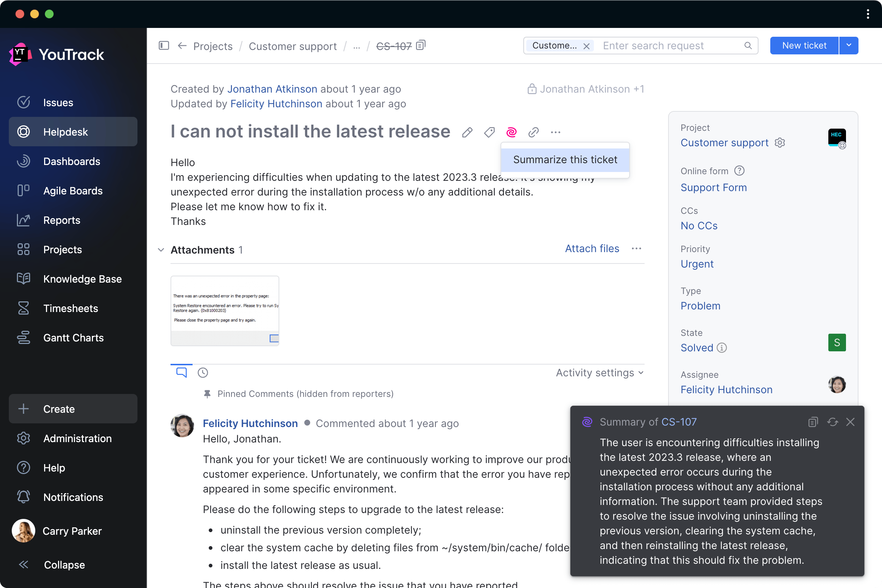Select Summarize this ticket menu entry
882x588 pixels.
click(565, 159)
